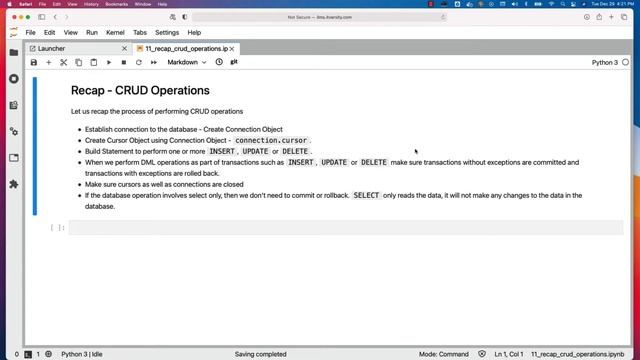Open the cell type Markdown dropdown
Screen dimensions: 640x360
pos(187,62)
